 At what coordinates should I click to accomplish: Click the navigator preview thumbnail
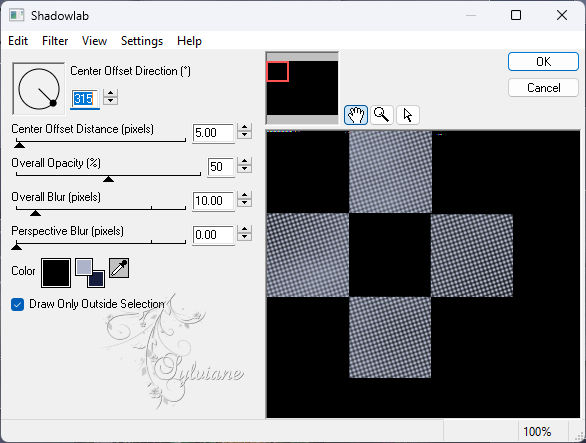click(x=302, y=88)
